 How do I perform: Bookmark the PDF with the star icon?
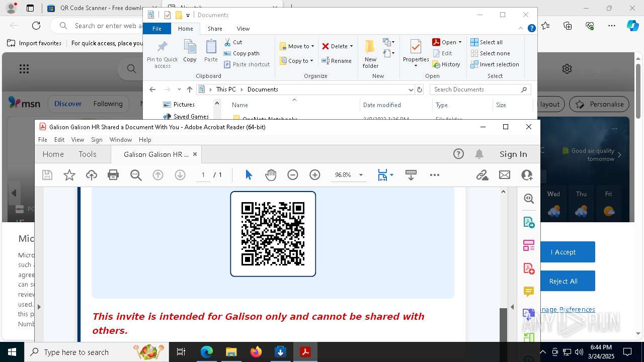[x=69, y=175]
